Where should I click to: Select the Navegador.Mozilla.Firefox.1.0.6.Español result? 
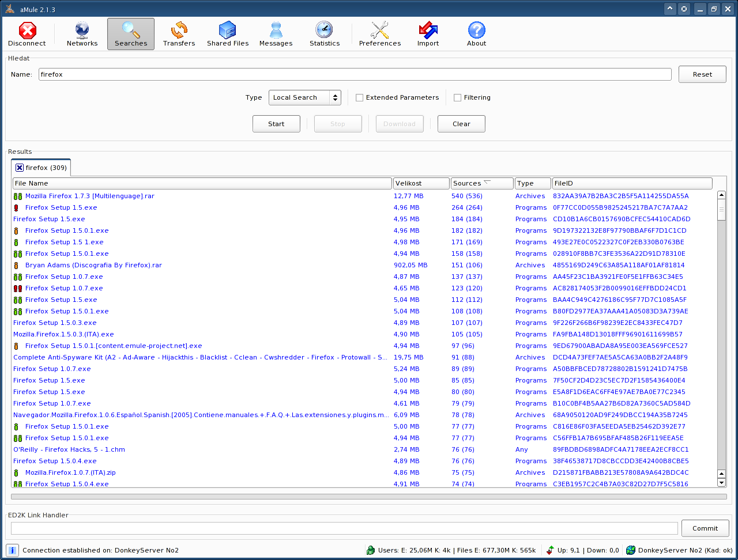click(201, 415)
